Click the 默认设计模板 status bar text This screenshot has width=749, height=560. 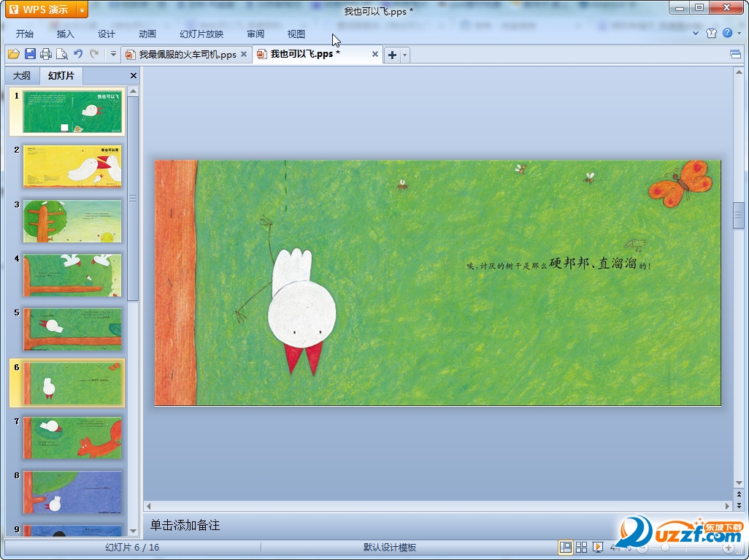click(390, 548)
